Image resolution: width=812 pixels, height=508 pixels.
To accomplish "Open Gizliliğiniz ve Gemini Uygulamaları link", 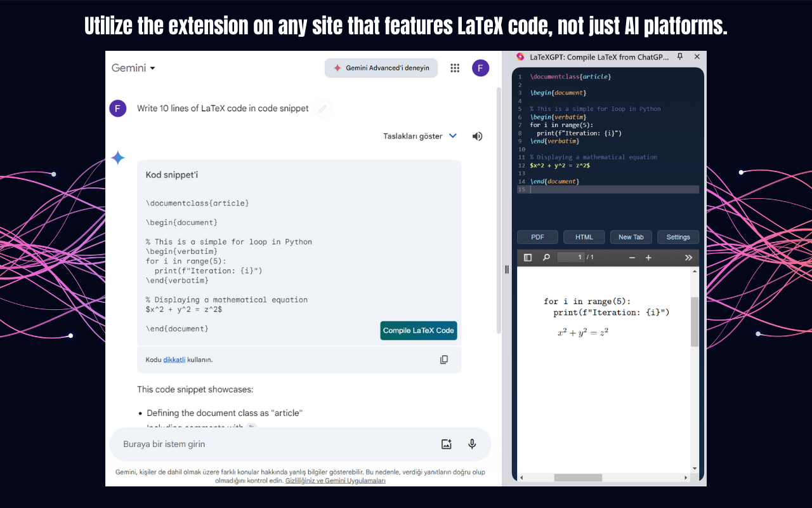I will (x=336, y=481).
